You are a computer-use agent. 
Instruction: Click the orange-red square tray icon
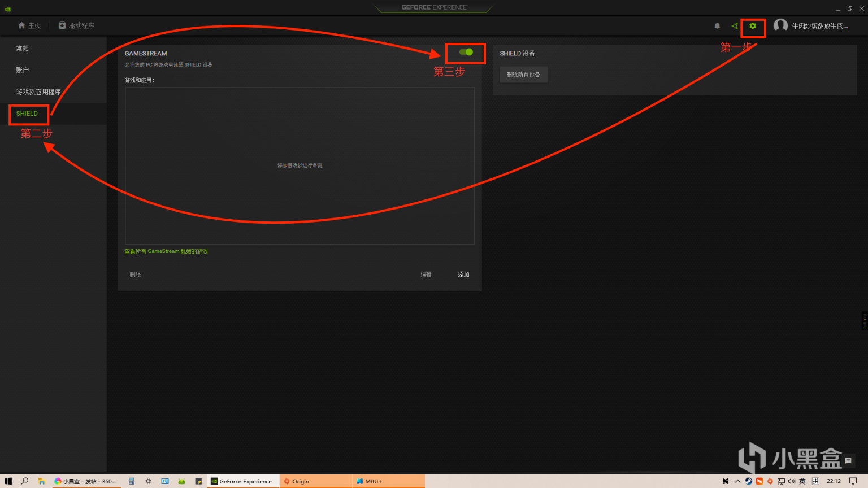tap(759, 481)
